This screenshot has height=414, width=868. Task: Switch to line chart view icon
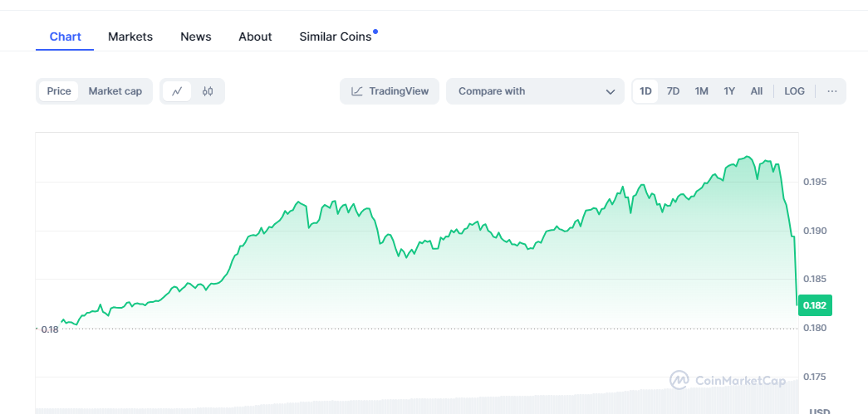[x=177, y=91]
